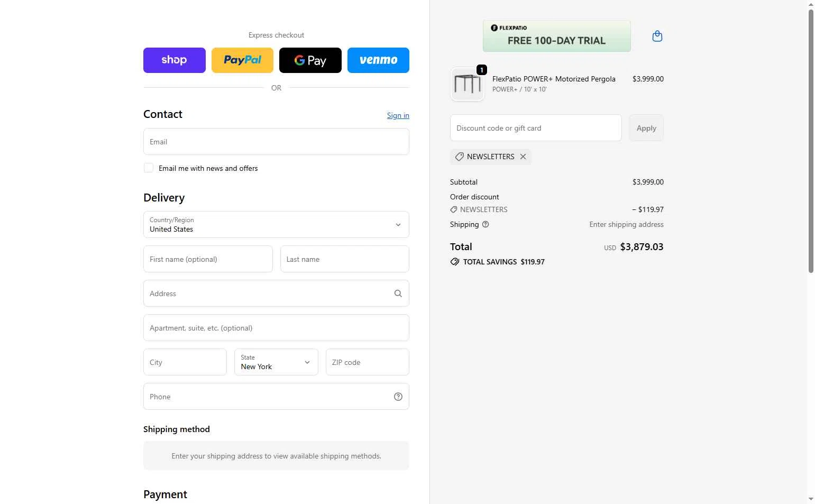
Task: Focus the Address field
Action: (276, 294)
